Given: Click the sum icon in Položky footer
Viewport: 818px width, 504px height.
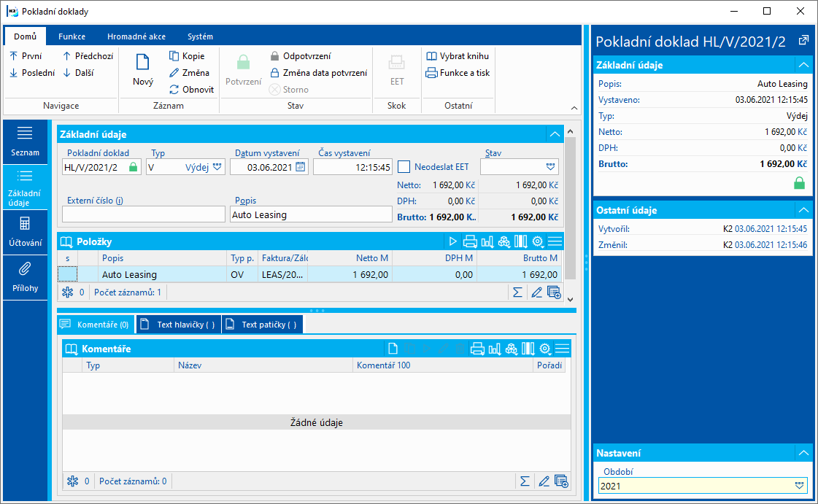Looking at the screenshot, I should (x=517, y=292).
